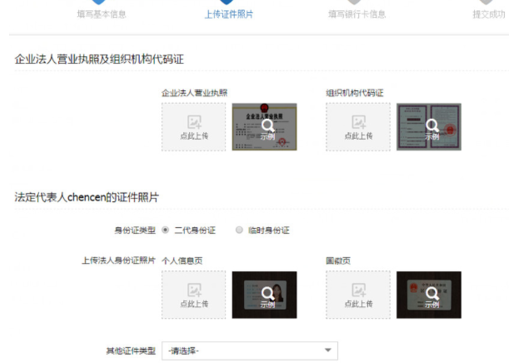Click the 国徽页 label

(338, 261)
